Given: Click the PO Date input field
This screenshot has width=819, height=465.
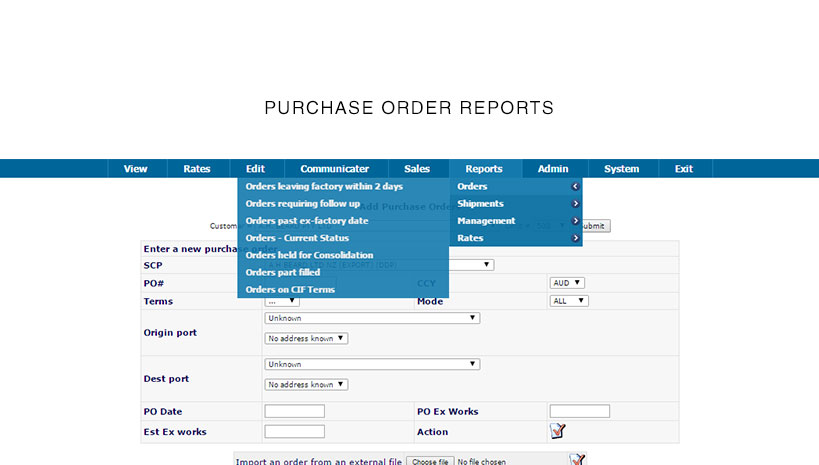Looking at the screenshot, I should (x=294, y=411).
